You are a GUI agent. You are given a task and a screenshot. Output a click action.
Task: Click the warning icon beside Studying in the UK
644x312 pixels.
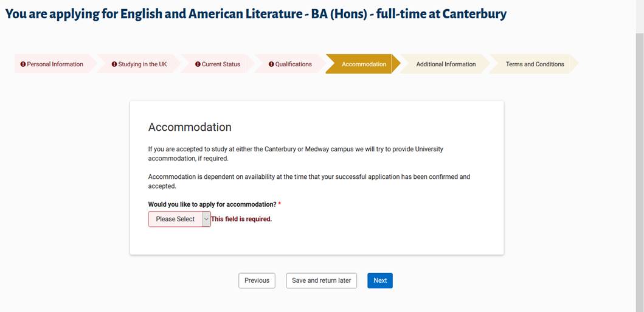(x=114, y=64)
